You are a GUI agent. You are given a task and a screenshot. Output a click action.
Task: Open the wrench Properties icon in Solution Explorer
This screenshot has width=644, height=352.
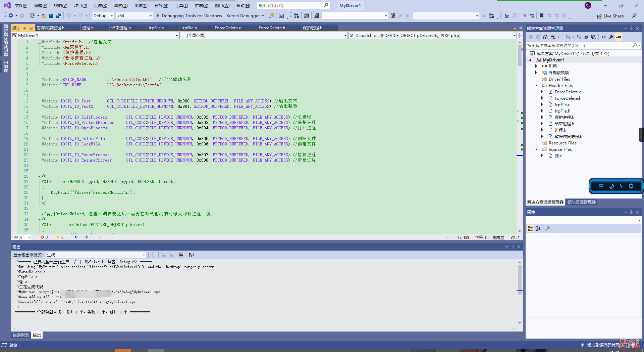[611, 37]
